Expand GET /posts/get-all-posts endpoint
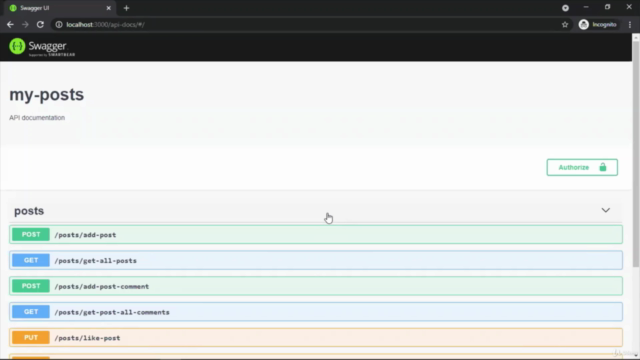 316,260
